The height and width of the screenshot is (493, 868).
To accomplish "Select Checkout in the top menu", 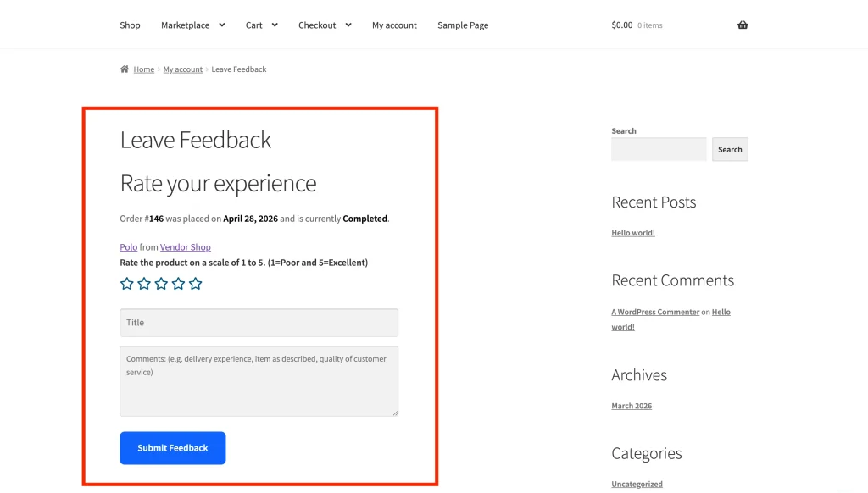I will pos(317,25).
